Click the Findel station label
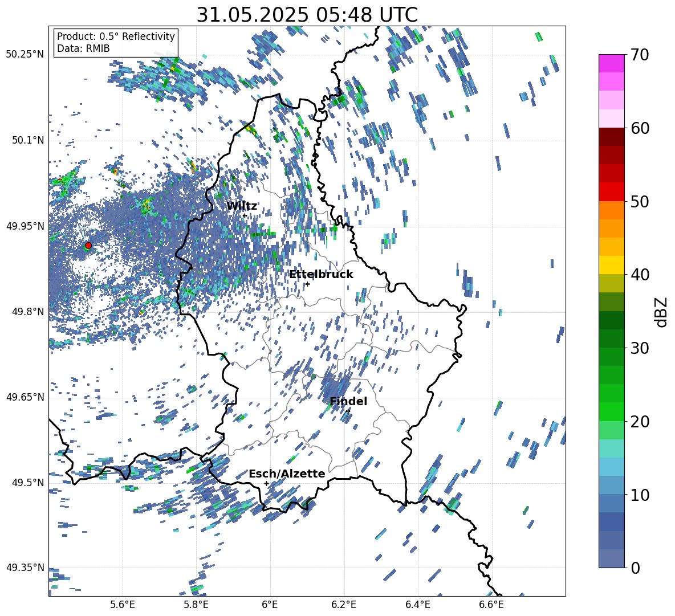675x616 pixels. coord(348,401)
